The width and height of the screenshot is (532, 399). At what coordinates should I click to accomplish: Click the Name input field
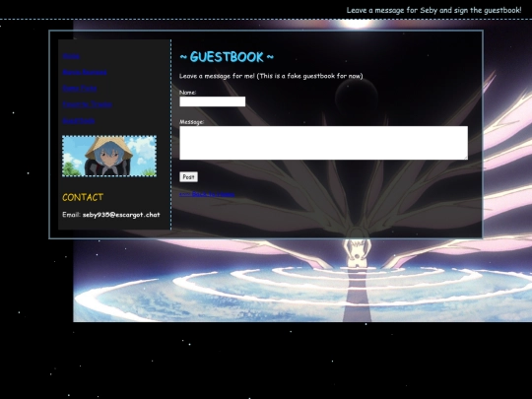tap(213, 101)
